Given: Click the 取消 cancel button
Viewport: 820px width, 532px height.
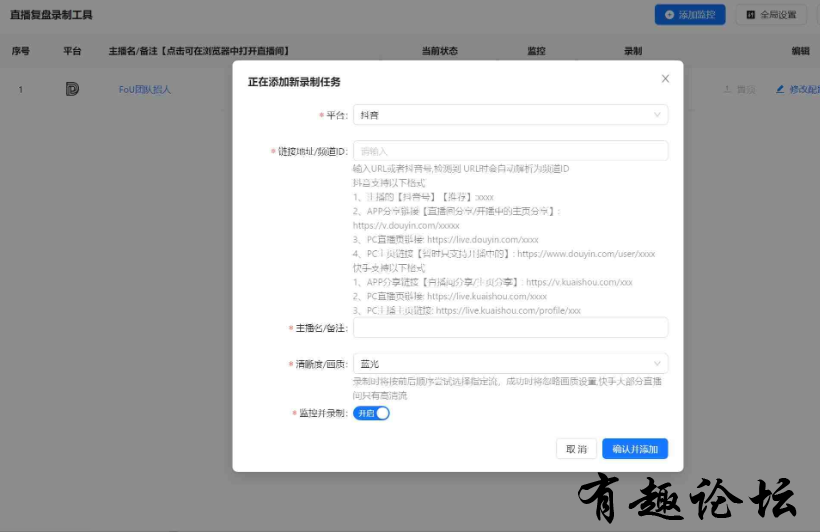Looking at the screenshot, I should click(x=576, y=449).
